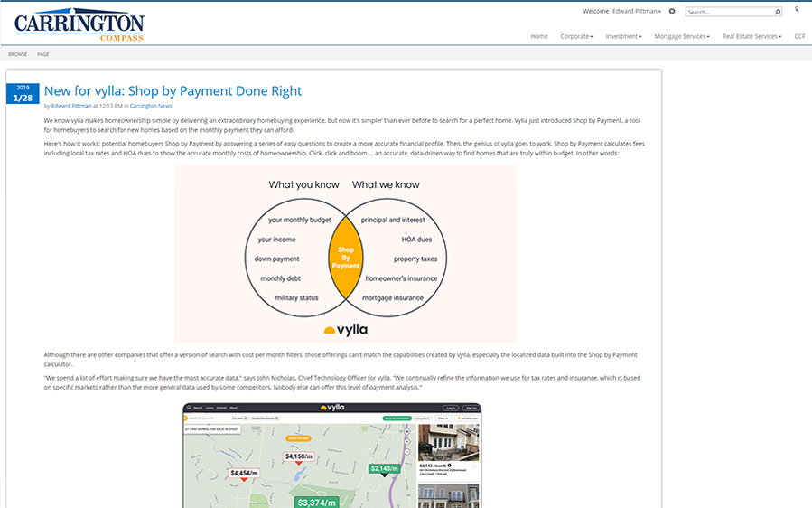812x508 pixels.
Task: Click the 'military status' diagram text
Action: pyautogui.click(x=297, y=298)
